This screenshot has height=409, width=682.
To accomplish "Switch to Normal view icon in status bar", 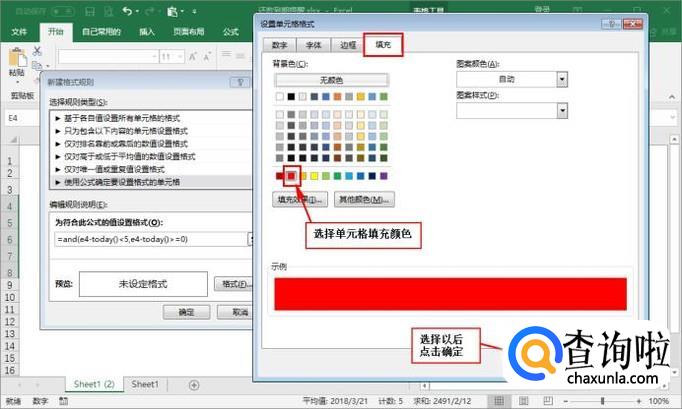I will pyautogui.click(x=499, y=401).
